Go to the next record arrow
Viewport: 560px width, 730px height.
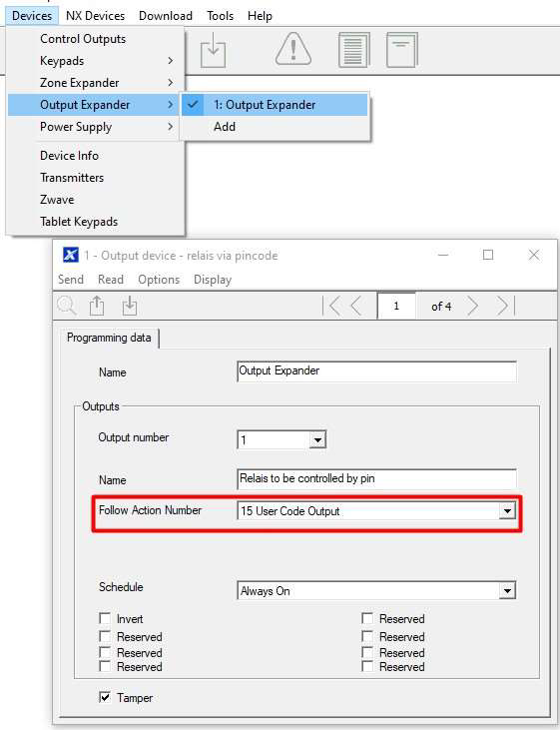pos(473,306)
